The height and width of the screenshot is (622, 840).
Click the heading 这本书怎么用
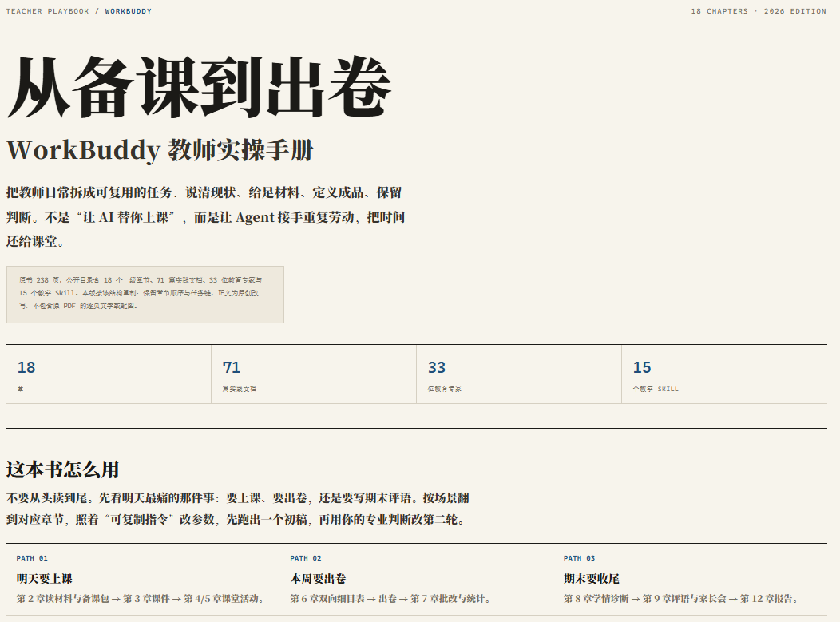[62, 469]
